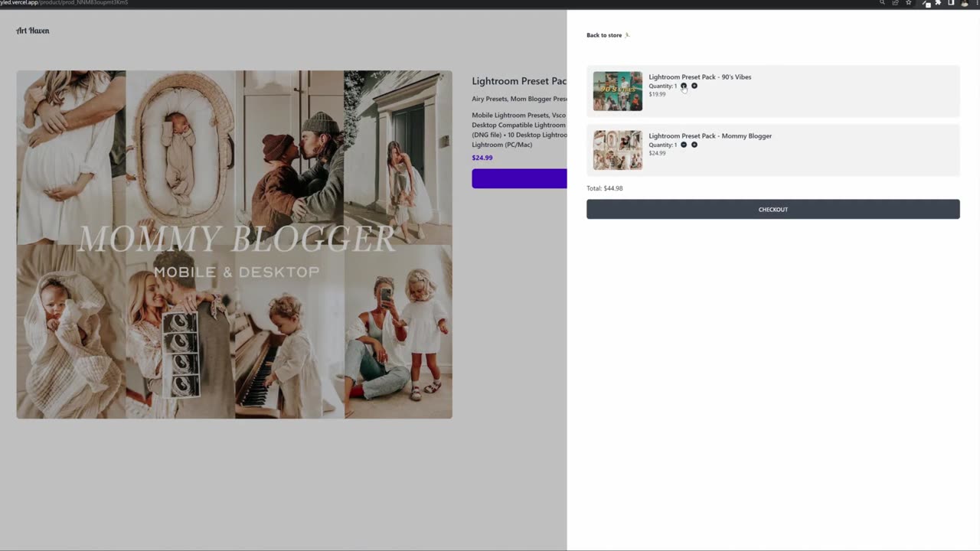Click the large Mommy Blogger product image

click(x=234, y=244)
